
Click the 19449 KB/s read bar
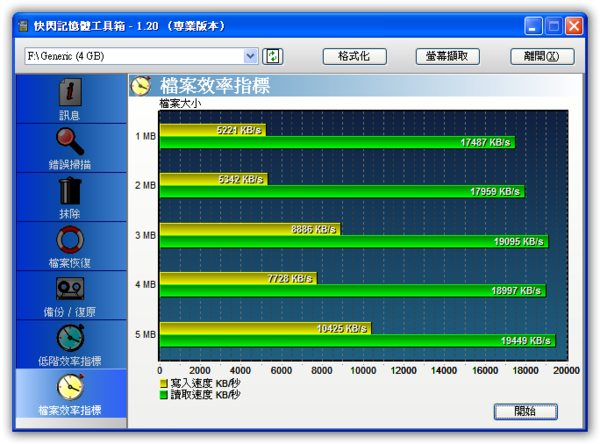tap(358, 341)
